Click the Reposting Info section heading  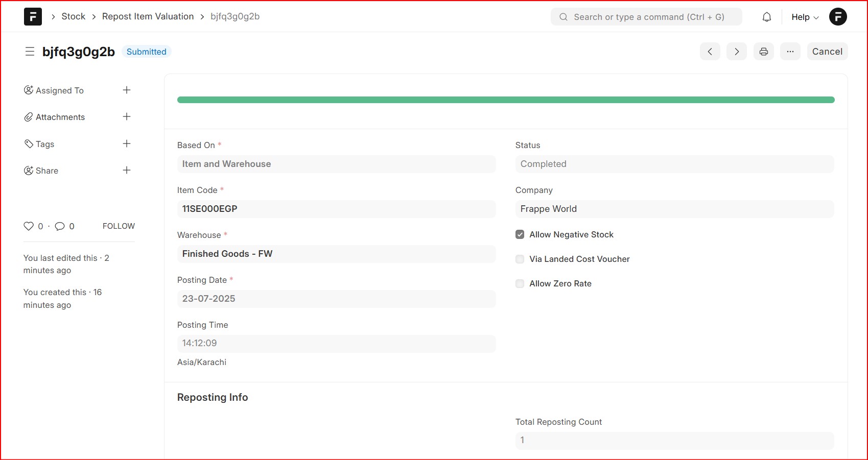click(x=213, y=397)
